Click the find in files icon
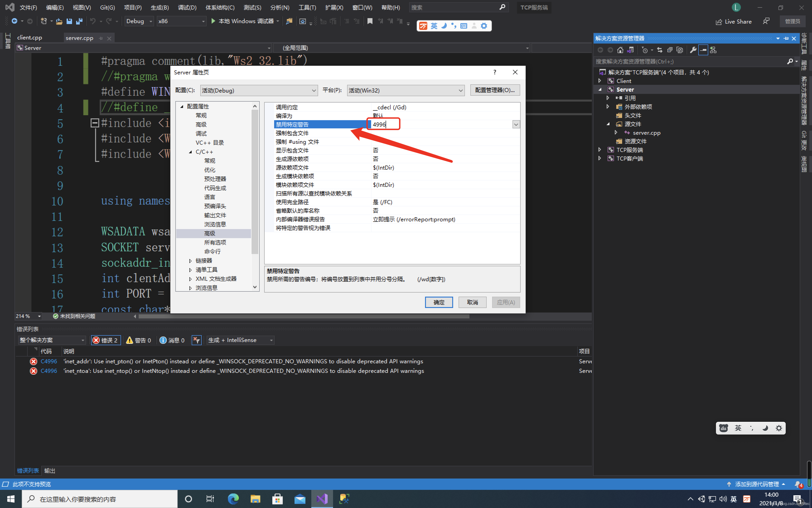The width and height of the screenshot is (812, 508). coord(289,21)
